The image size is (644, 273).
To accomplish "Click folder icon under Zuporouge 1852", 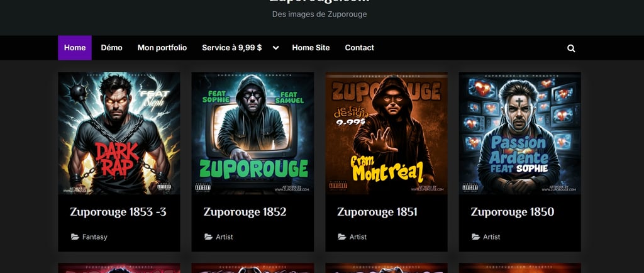I will 209,237.
